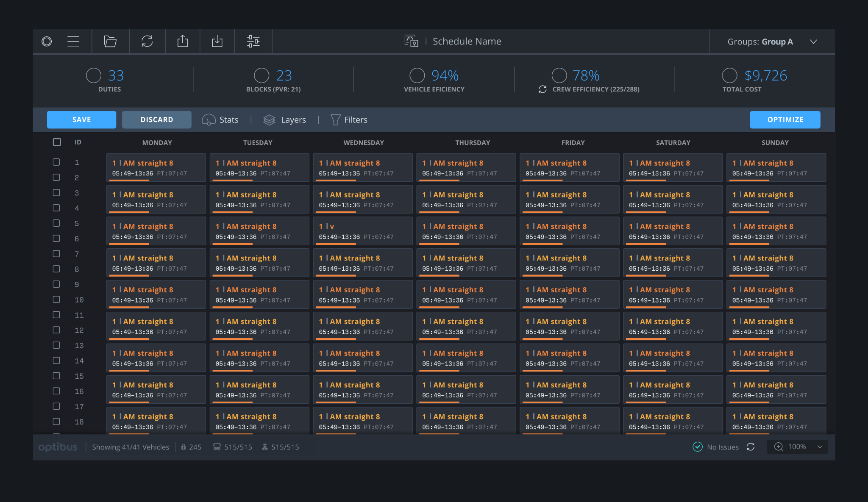Toggle the Duties circle indicator
The height and width of the screenshot is (502, 868).
(94, 75)
